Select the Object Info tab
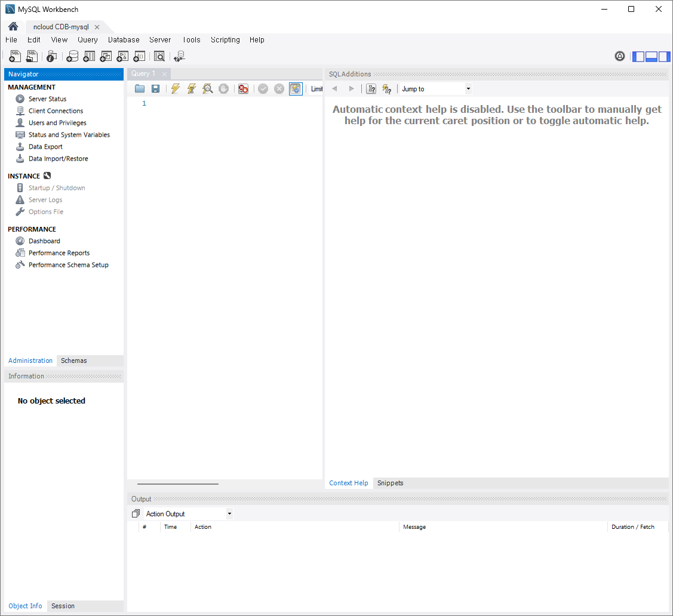Viewport: 673px width, 616px height. click(25, 606)
